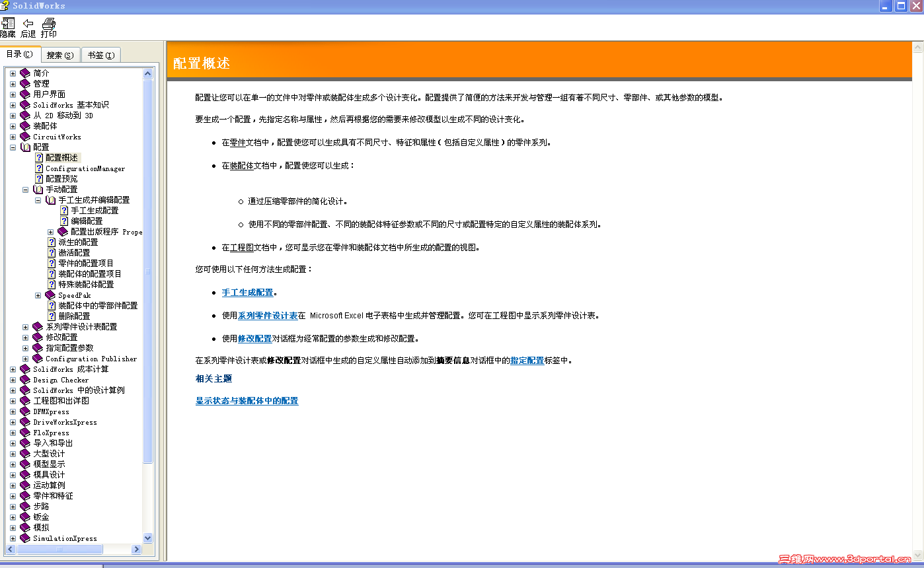
Task: Click the 删除配置 topic icon
Action: 52,316
